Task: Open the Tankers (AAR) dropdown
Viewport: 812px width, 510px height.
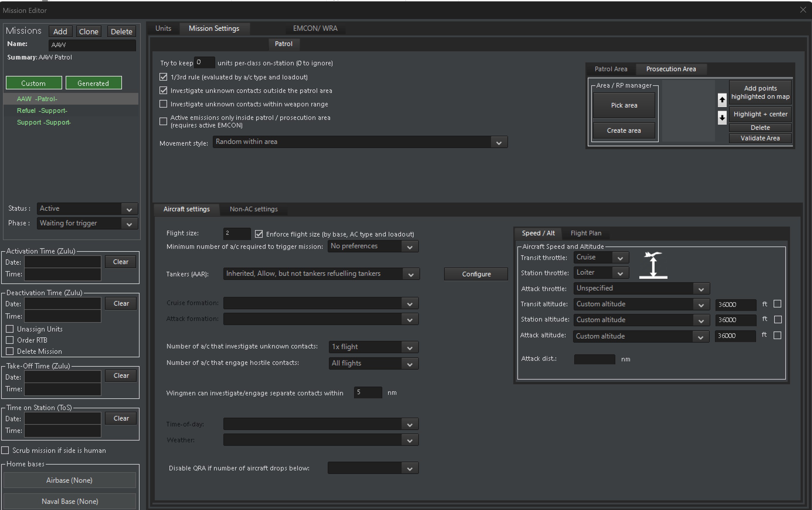Action: click(x=321, y=274)
